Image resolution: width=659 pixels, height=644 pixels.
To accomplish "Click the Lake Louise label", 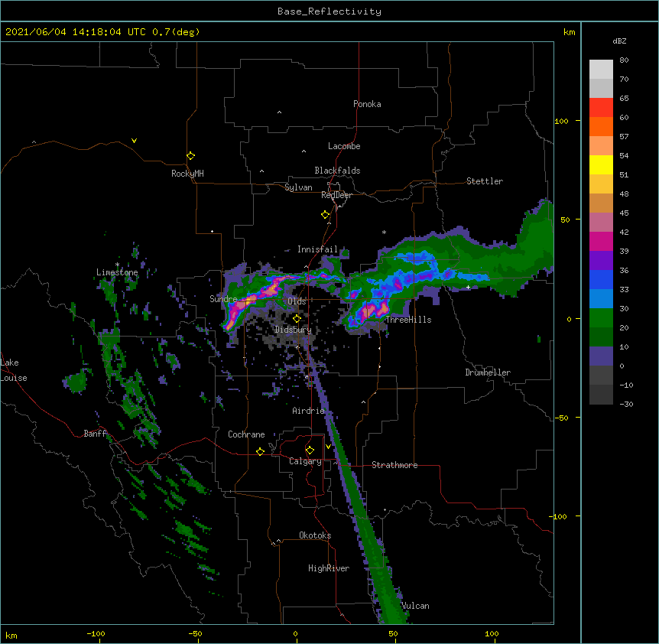I will (13, 370).
